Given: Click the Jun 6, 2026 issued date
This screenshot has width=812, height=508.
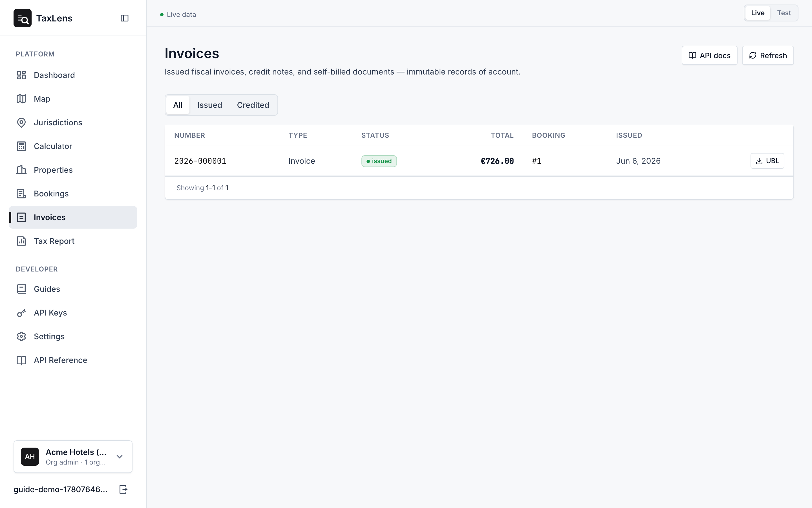Looking at the screenshot, I should [638, 161].
